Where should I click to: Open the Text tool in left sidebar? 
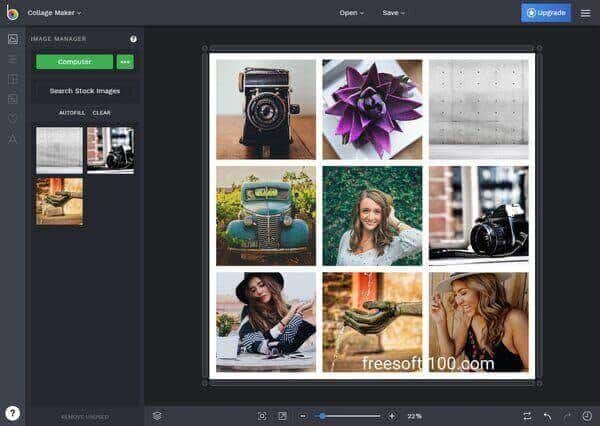click(13, 138)
